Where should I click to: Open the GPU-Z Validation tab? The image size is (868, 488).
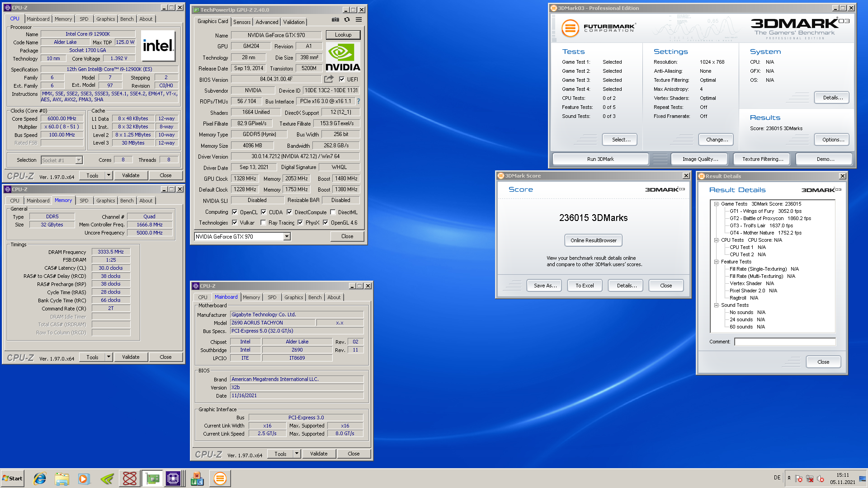click(294, 22)
